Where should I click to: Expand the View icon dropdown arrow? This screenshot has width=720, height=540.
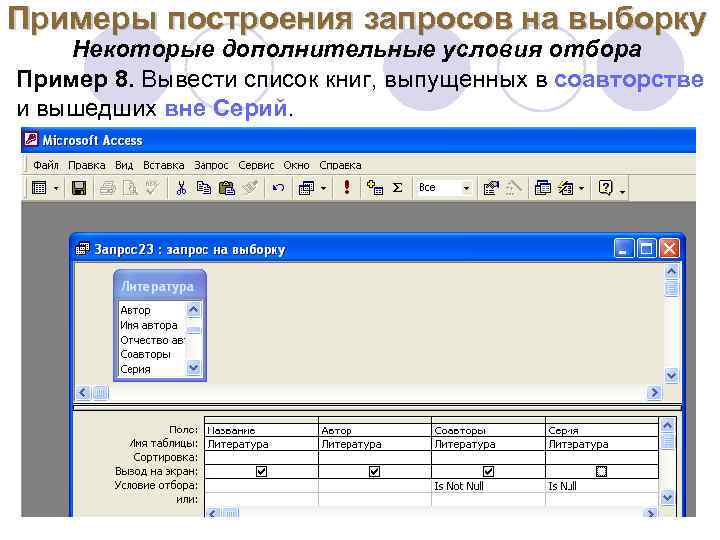click(56, 188)
